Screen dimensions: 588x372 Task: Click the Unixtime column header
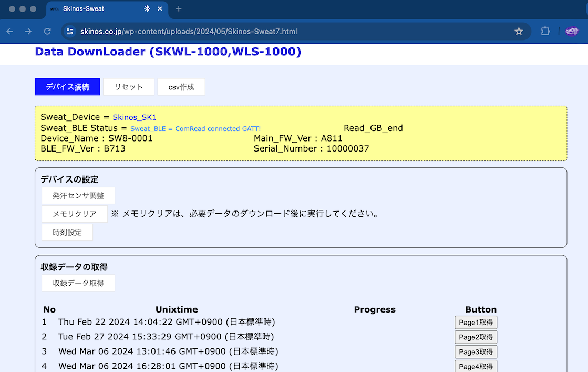click(x=177, y=310)
